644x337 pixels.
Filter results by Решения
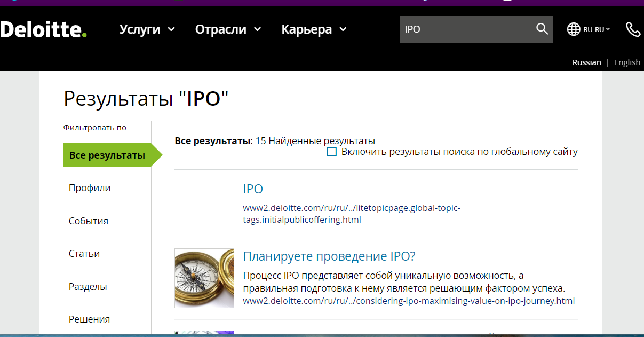click(x=90, y=319)
